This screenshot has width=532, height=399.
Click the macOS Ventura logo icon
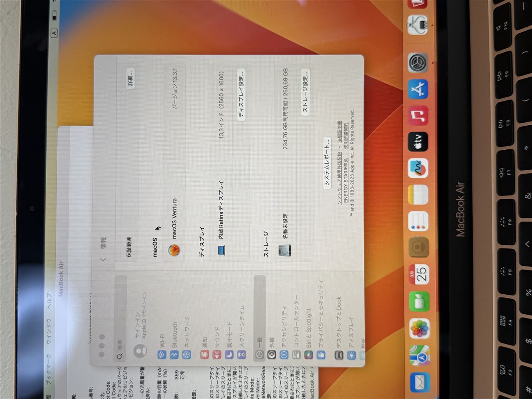click(x=174, y=250)
